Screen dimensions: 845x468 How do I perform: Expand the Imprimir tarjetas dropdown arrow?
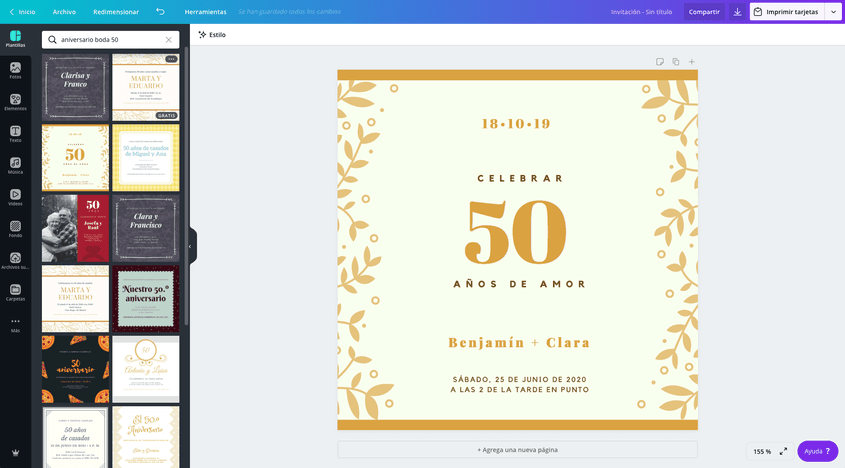click(x=833, y=12)
